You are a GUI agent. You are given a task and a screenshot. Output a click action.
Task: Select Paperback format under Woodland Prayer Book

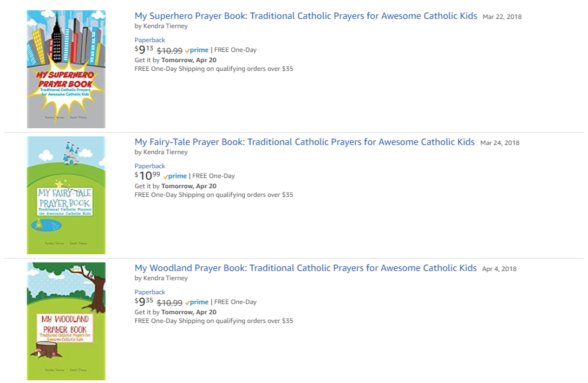(149, 292)
